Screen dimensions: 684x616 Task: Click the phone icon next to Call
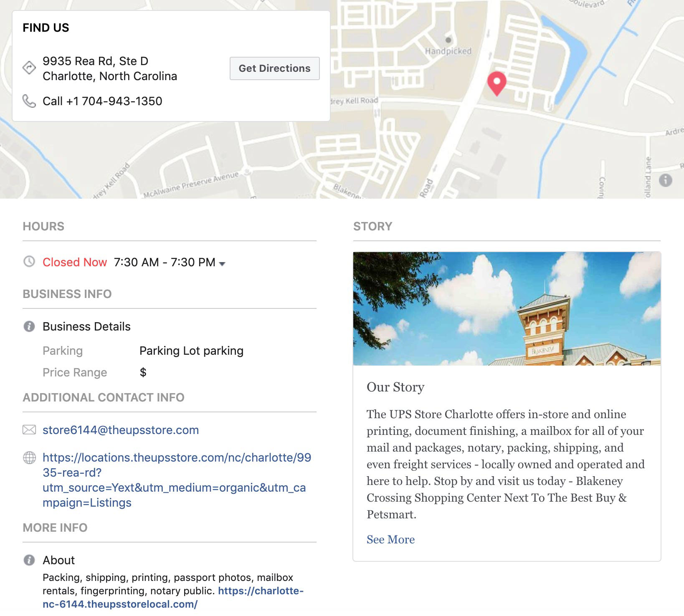[x=29, y=101]
